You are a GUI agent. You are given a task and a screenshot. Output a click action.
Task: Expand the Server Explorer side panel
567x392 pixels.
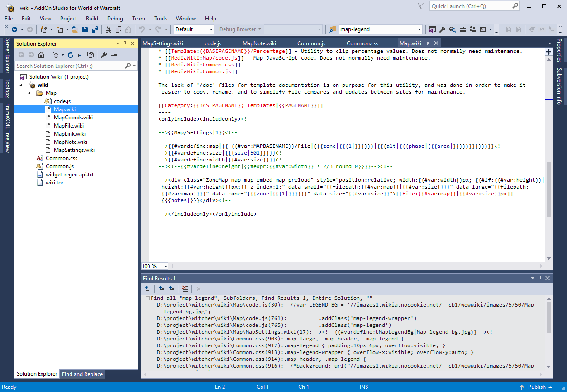coord(7,56)
